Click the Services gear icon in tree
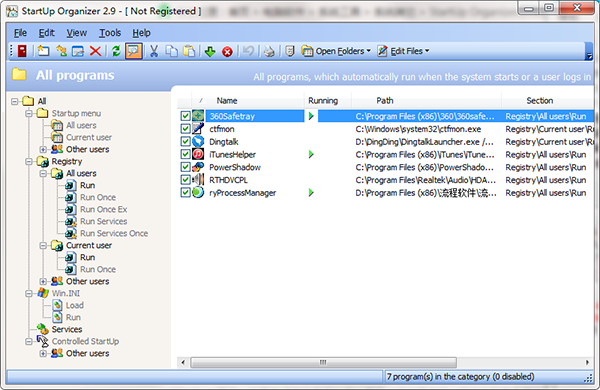Screen dimensions: 600x390 tap(42, 329)
